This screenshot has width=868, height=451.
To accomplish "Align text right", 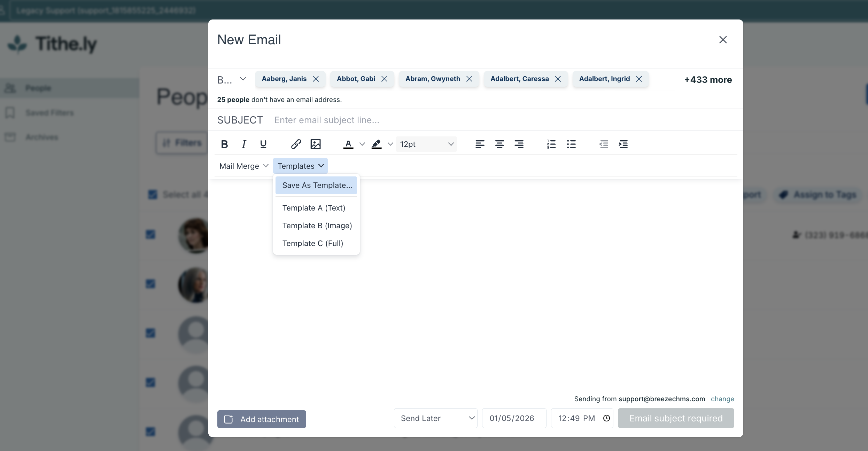I will [519, 144].
